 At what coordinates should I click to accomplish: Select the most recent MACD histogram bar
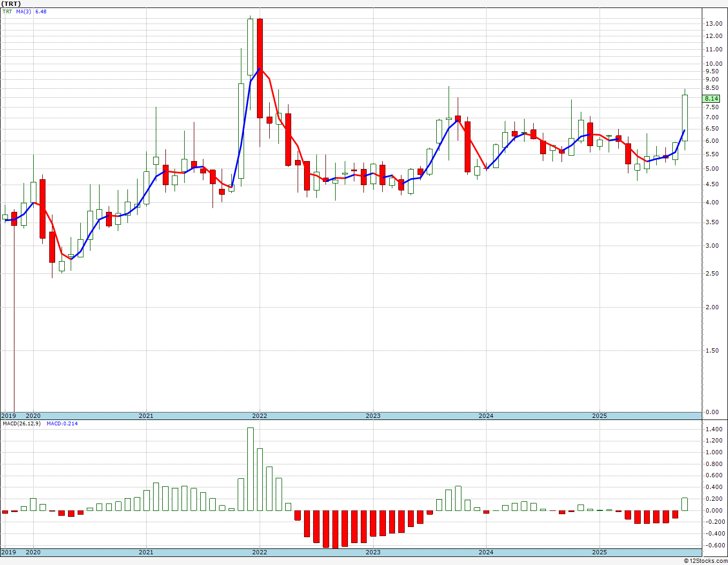click(x=685, y=504)
